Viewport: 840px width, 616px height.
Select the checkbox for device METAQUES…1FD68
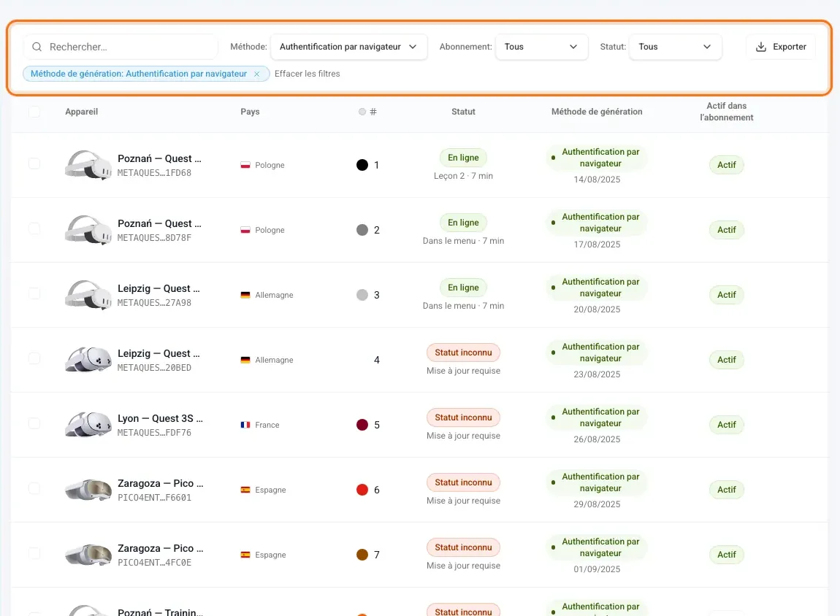pos(34,163)
